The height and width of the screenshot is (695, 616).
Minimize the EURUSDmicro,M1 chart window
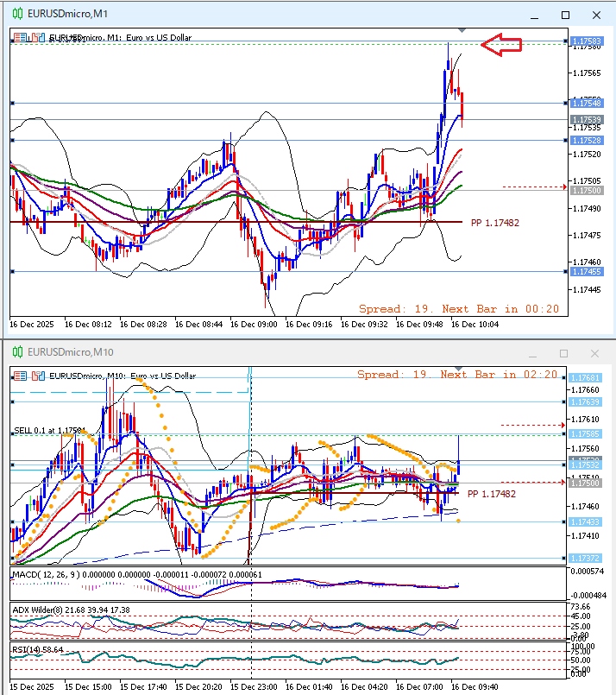[x=533, y=15]
